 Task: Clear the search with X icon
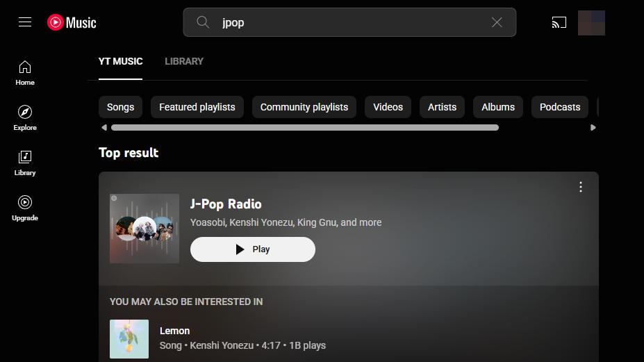click(497, 22)
